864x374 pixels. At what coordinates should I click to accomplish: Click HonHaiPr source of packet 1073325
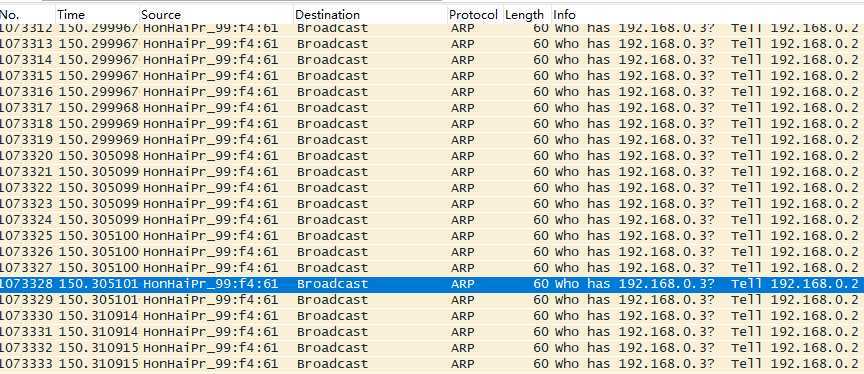coord(210,235)
